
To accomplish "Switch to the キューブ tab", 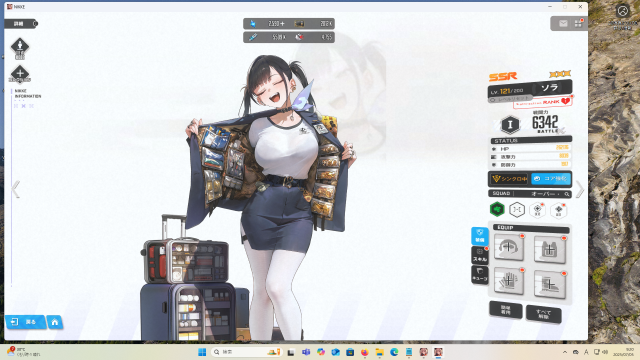I will tap(480, 275).
